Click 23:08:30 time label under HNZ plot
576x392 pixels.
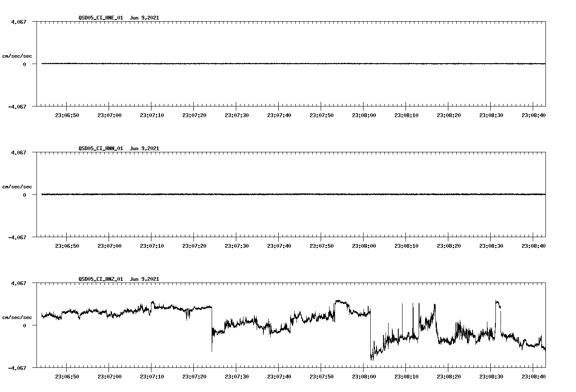point(491,377)
